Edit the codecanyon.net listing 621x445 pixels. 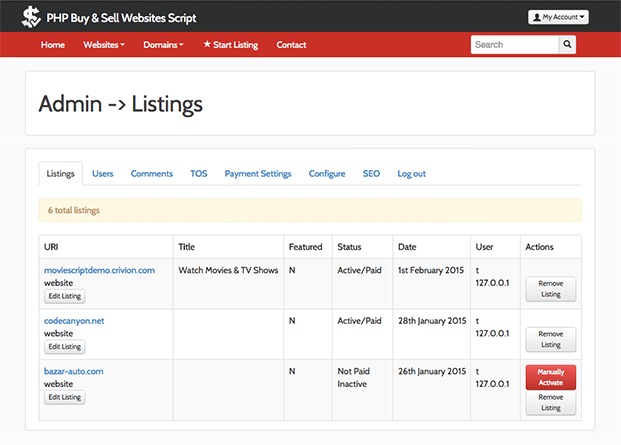(64, 347)
